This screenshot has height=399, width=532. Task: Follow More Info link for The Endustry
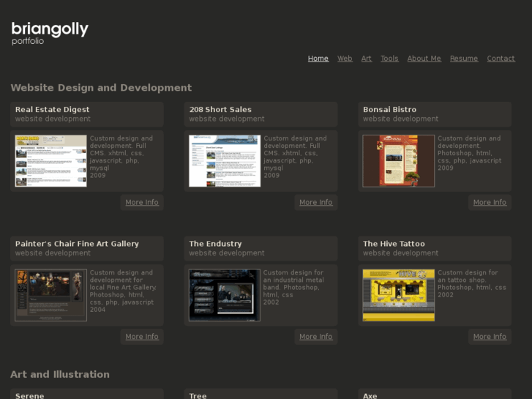coord(316,337)
